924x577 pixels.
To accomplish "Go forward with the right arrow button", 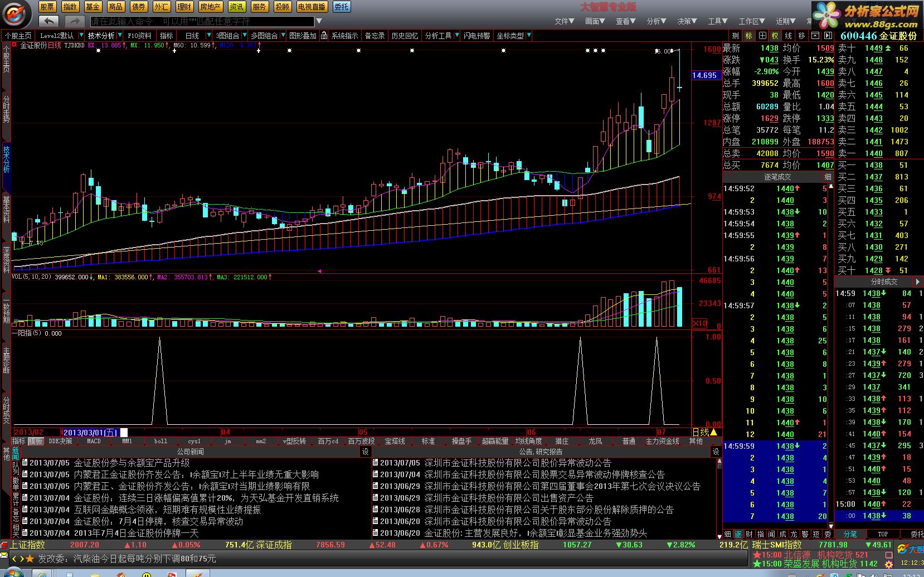I will (74, 21).
